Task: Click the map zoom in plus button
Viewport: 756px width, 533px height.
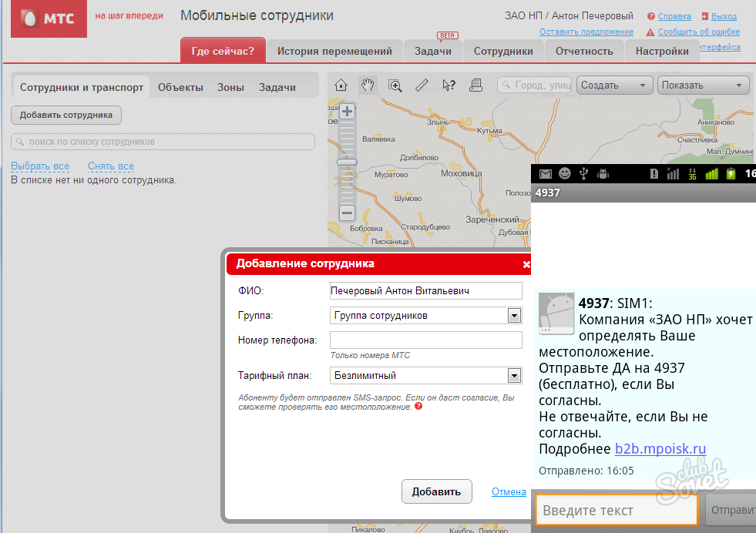Action: pos(347,112)
